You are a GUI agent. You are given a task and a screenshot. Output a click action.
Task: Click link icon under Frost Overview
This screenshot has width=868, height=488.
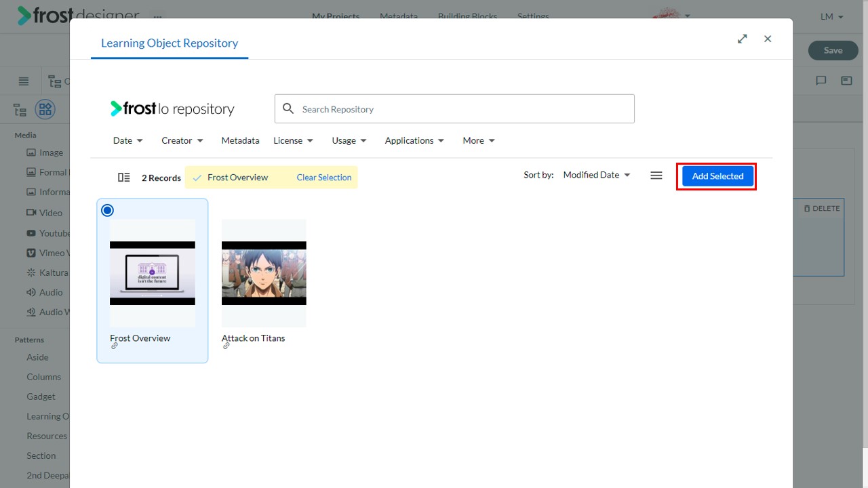coord(115,346)
